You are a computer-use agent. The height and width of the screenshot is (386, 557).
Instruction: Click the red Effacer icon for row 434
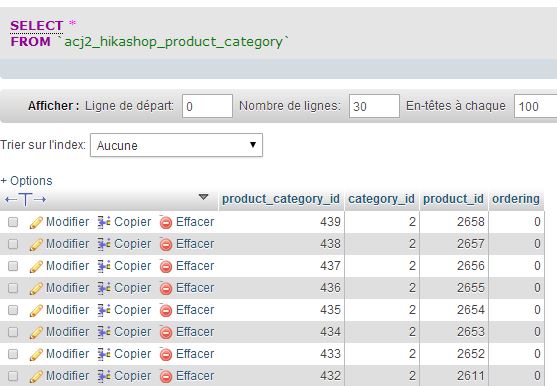point(166,332)
